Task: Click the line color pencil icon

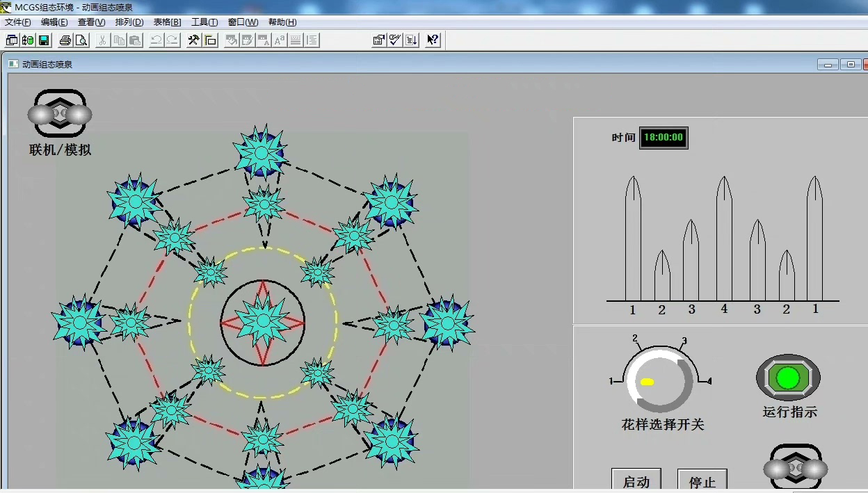Action: pyautogui.click(x=248, y=40)
